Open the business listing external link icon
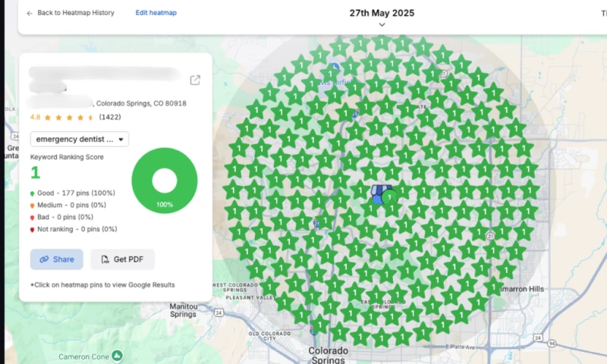 point(195,80)
